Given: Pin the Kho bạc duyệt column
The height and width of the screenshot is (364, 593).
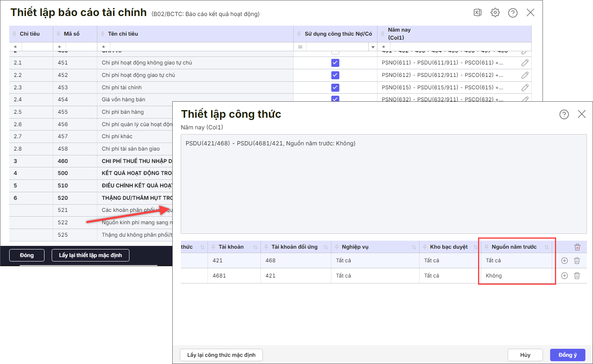Looking at the screenshot, I should [425, 247].
